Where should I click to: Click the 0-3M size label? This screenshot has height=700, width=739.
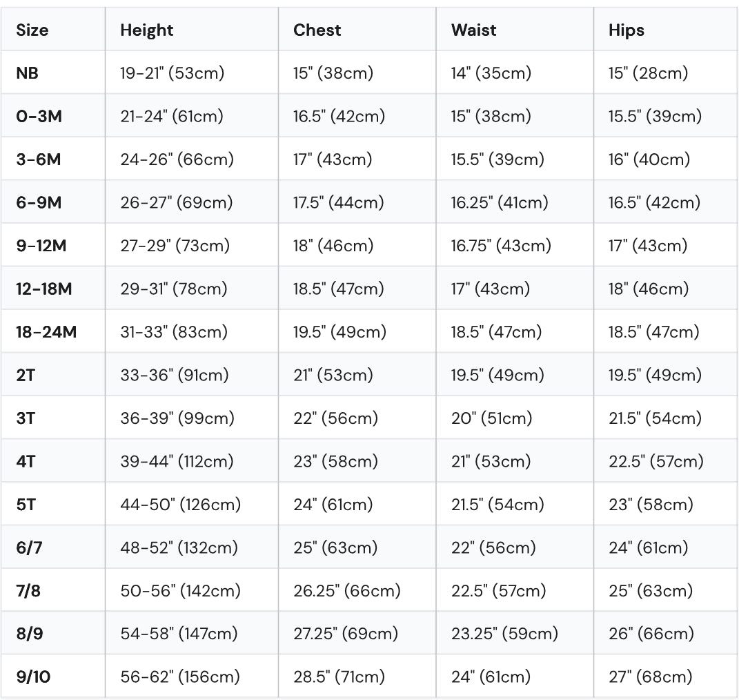[39, 116]
